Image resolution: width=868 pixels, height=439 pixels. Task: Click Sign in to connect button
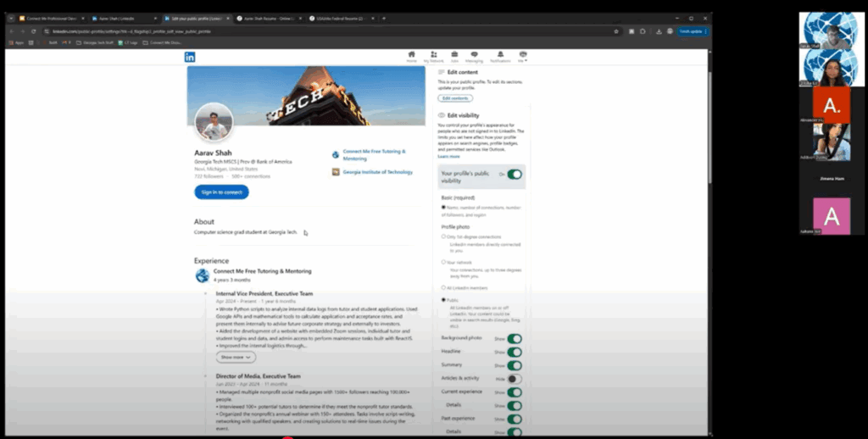[221, 192]
